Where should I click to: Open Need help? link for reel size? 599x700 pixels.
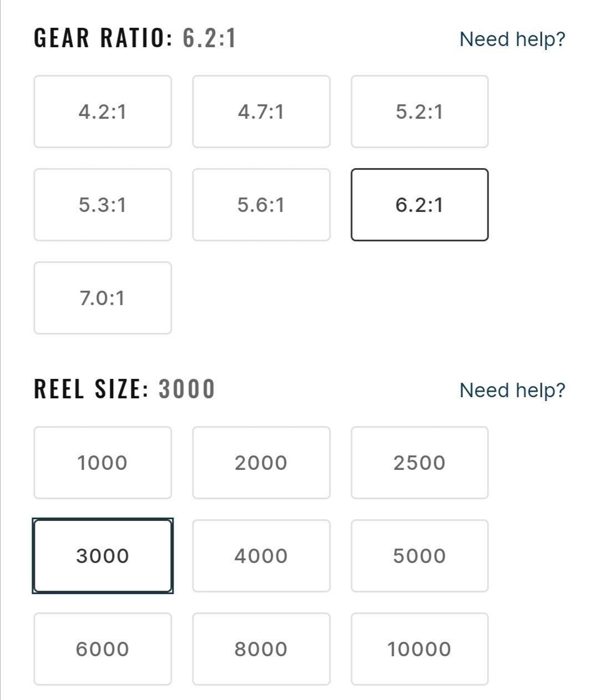pyautogui.click(x=512, y=390)
